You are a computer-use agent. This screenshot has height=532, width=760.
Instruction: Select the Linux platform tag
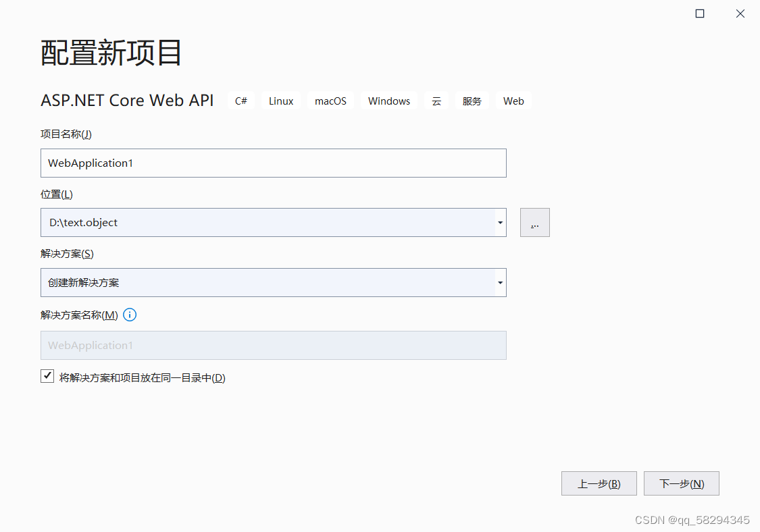(280, 100)
